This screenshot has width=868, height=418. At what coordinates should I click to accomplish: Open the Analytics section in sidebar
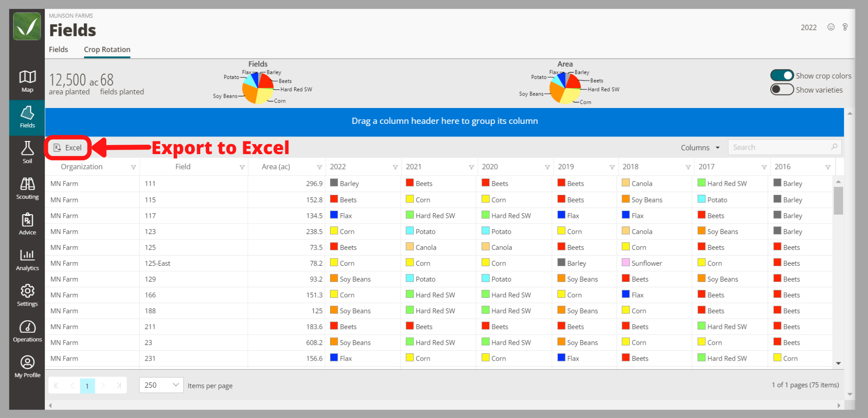[27, 260]
